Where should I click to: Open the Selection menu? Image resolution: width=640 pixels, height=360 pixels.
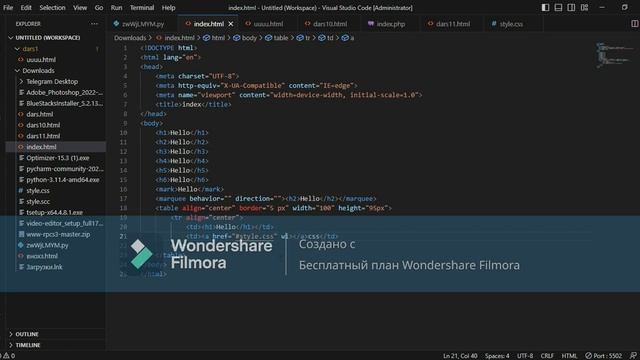coord(52,8)
